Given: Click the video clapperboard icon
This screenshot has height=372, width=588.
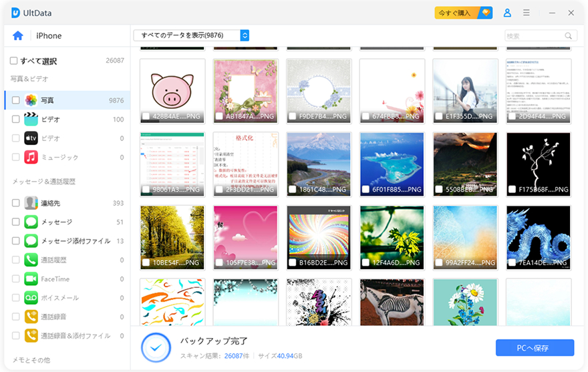Looking at the screenshot, I should pyautogui.click(x=31, y=119).
